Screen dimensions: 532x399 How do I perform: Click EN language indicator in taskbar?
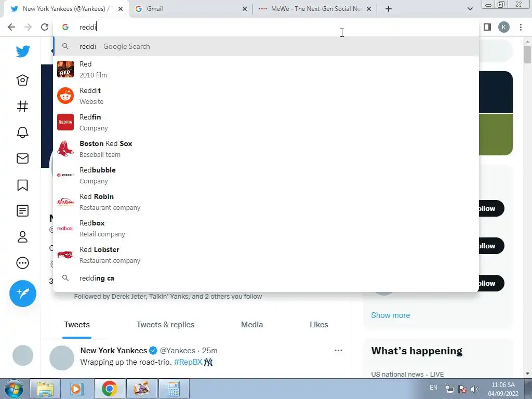click(x=433, y=388)
